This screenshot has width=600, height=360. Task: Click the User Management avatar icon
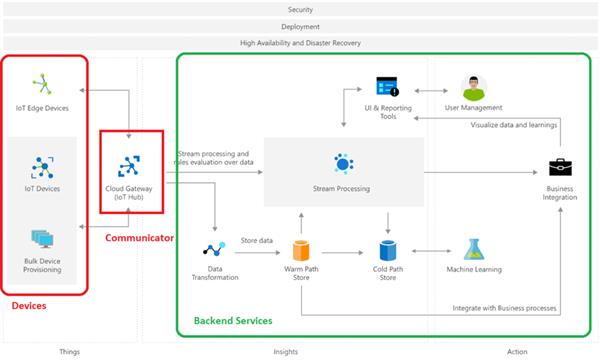(x=474, y=88)
